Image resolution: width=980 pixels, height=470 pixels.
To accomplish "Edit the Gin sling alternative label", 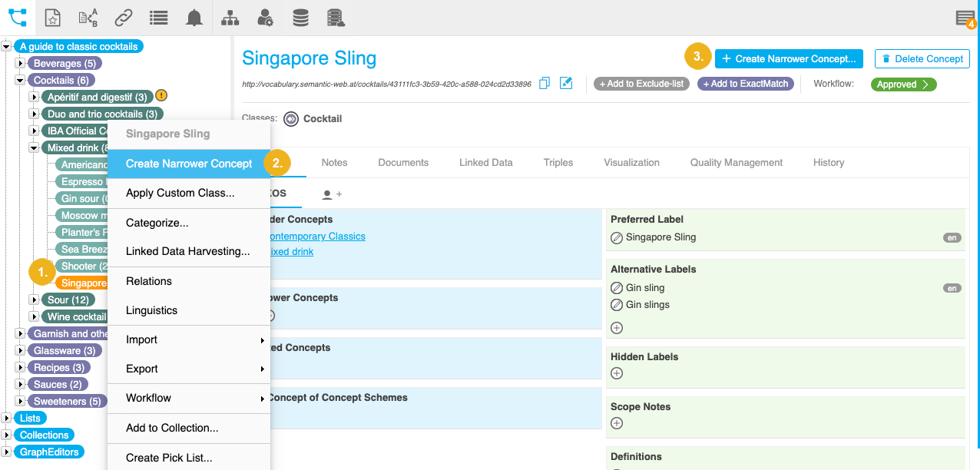I will pyautogui.click(x=617, y=288).
